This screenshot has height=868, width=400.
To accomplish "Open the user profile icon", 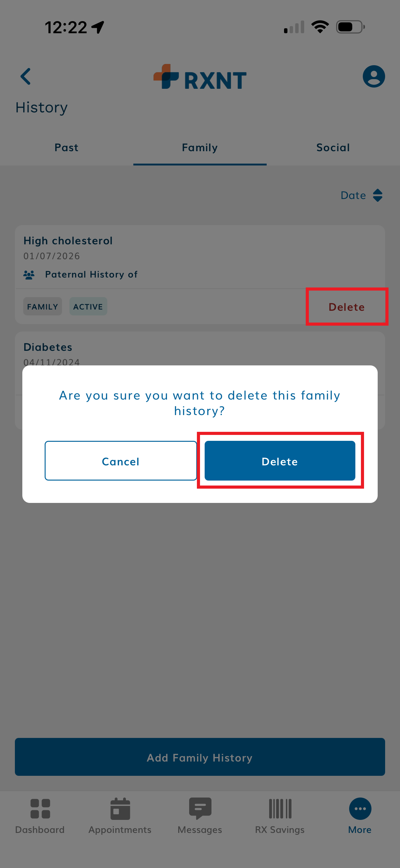I will point(373,76).
